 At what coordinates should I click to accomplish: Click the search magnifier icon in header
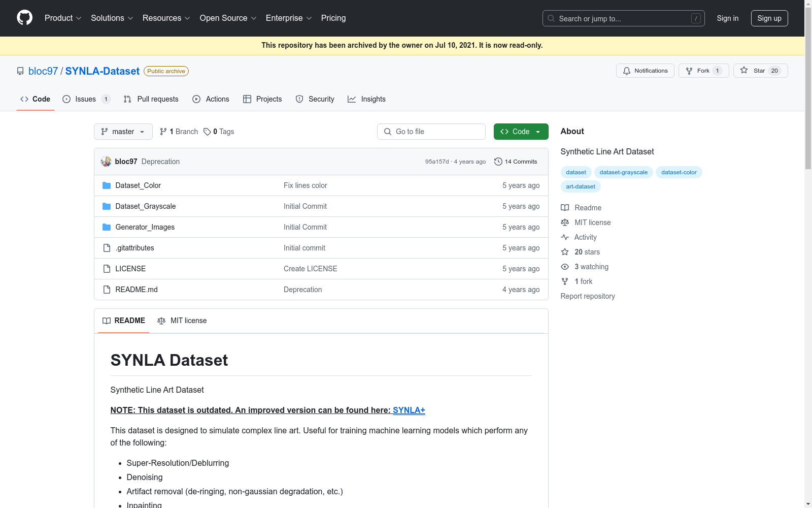[551, 18]
